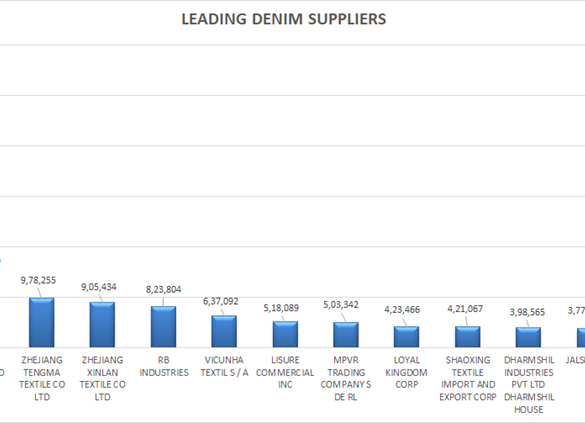The width and height of the screenshot is (585, 423).
Task: Click axis label Shaoxing Textile Import and Export Corp
Action: [x=467, y=378]
